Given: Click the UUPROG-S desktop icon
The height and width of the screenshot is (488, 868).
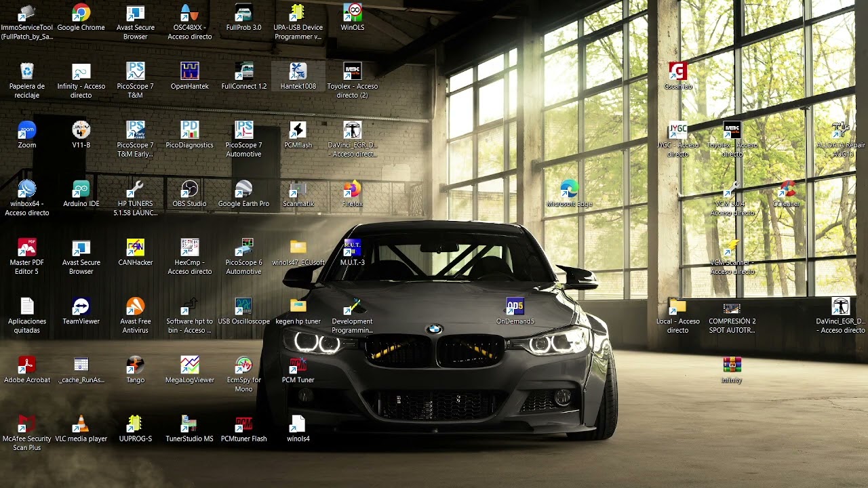Looking at the screenshot, I should tap(136, 424).
